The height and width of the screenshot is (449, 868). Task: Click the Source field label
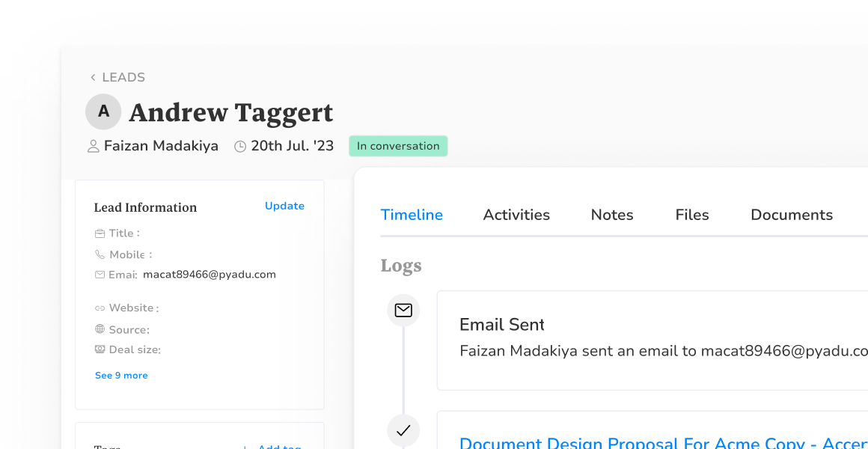tap(129, 330)
